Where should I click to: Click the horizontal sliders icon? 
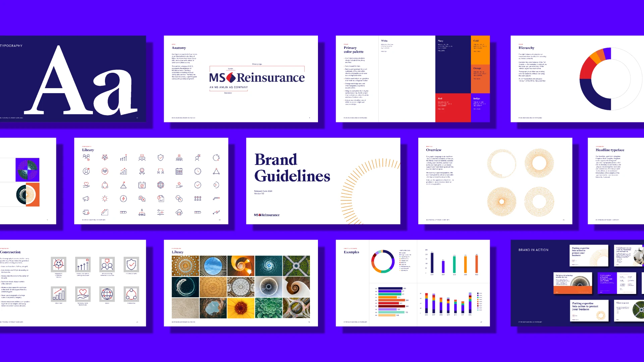(161, 212)
